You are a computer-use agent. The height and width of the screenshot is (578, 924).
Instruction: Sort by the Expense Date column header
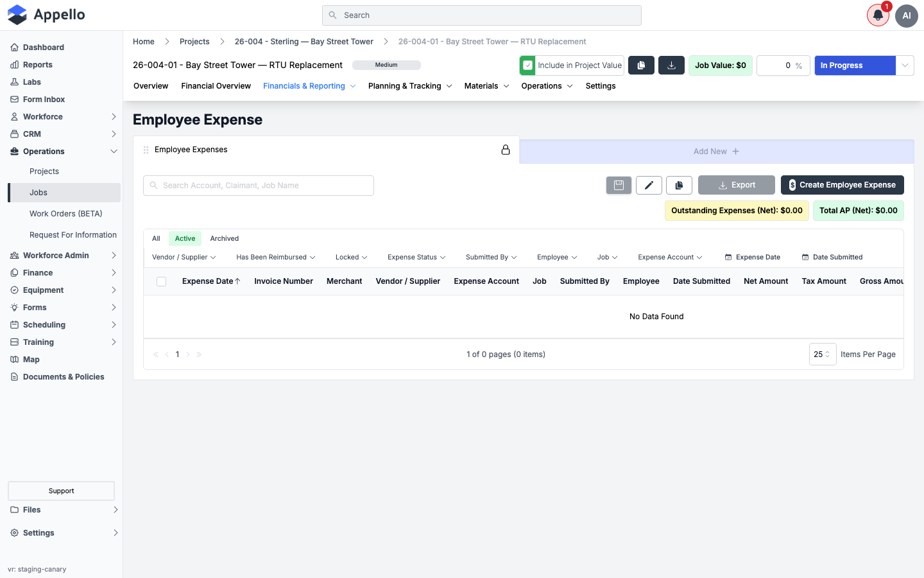(211, 281)
